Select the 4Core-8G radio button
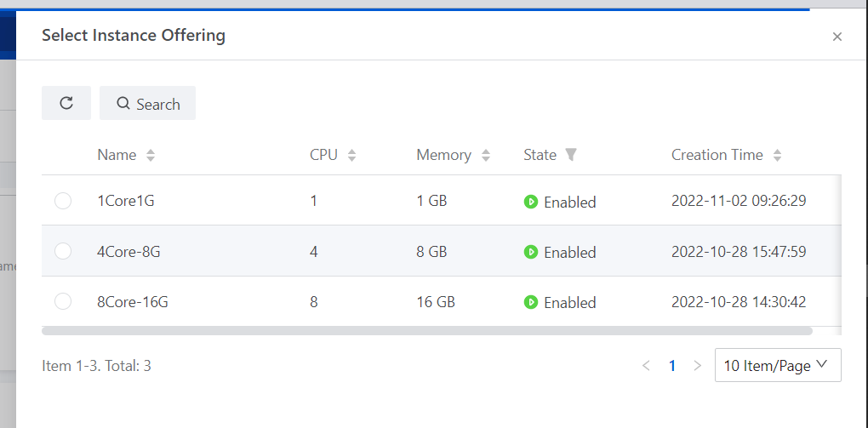Screen dimensions: 868x428 63,251
